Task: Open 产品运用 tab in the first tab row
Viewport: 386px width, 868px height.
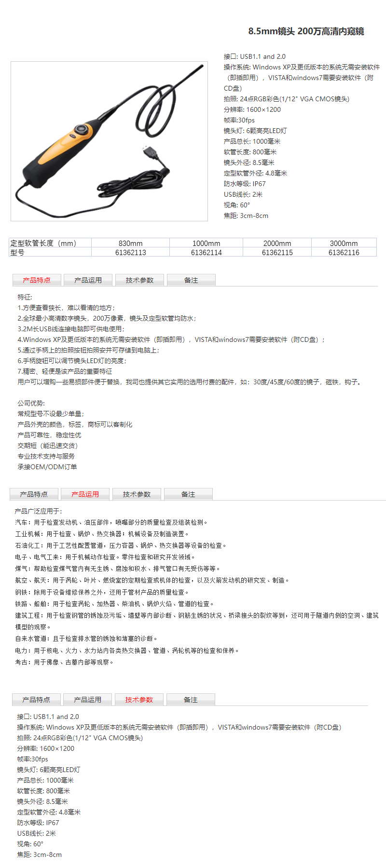Action: point(88,280)
